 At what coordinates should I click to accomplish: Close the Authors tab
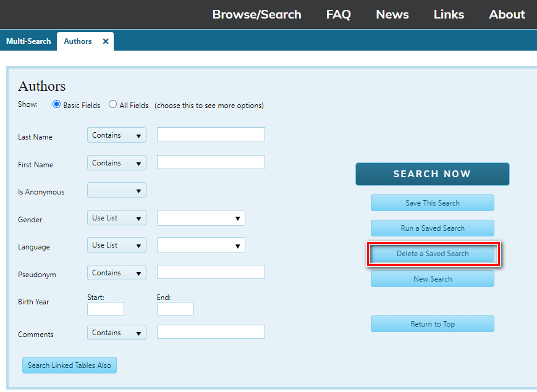(x=106, y=41)
